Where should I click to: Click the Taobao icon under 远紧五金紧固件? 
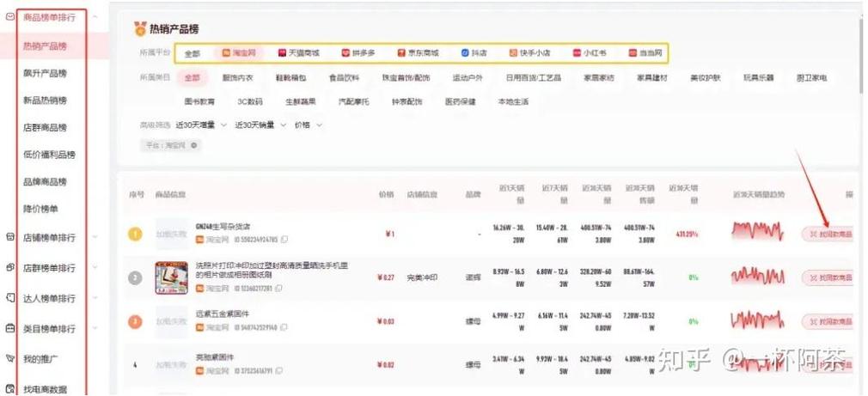click(x=200, y=327)
